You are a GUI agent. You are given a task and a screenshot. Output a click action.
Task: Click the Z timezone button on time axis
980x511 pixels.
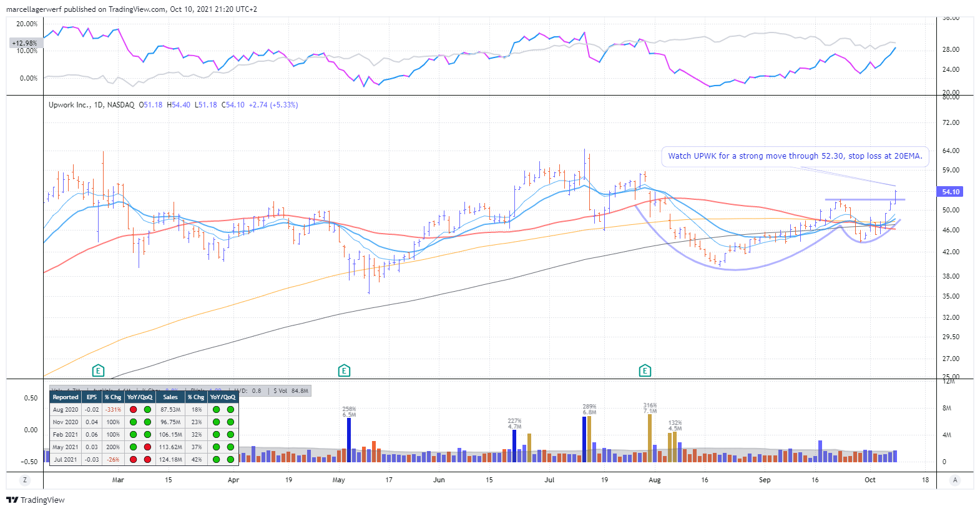(x=25, y=480)
